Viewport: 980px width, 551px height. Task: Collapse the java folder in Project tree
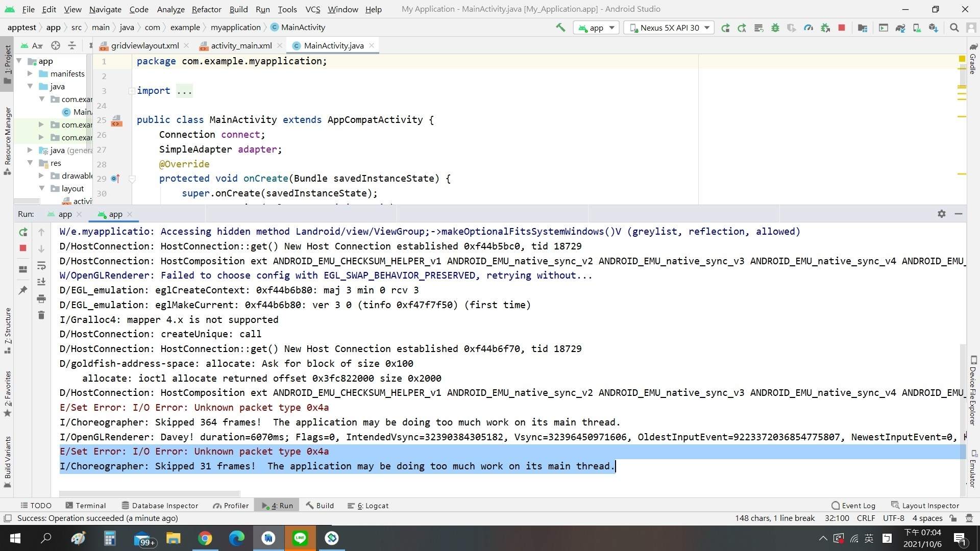click(31, 86)
